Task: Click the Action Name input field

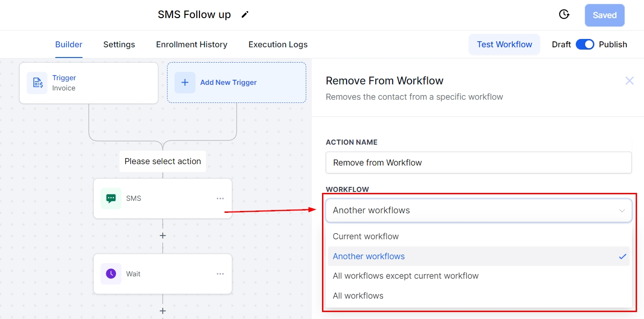Action: coord(478,163)
